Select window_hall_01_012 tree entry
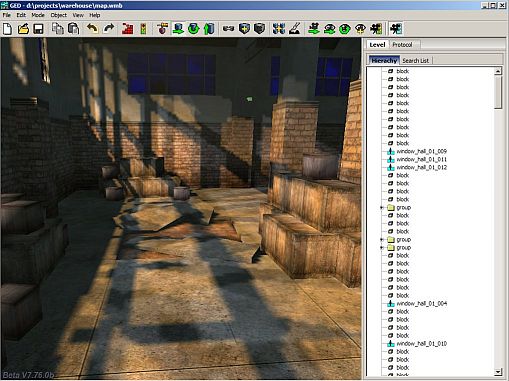Viewport: 509px width, 381px height. [421, 167]
